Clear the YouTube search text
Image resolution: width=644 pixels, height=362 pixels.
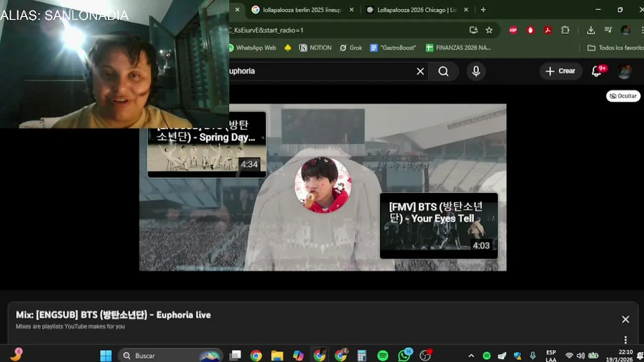[420, 71]
